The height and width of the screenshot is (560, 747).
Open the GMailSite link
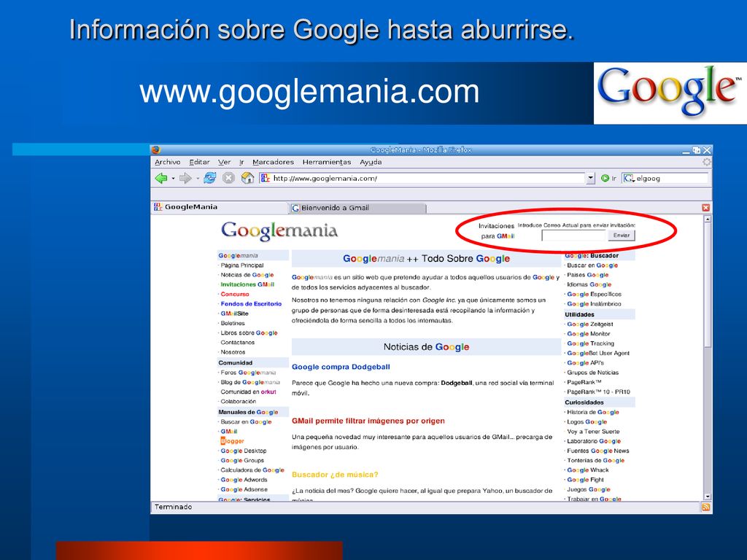pos(234,314)
